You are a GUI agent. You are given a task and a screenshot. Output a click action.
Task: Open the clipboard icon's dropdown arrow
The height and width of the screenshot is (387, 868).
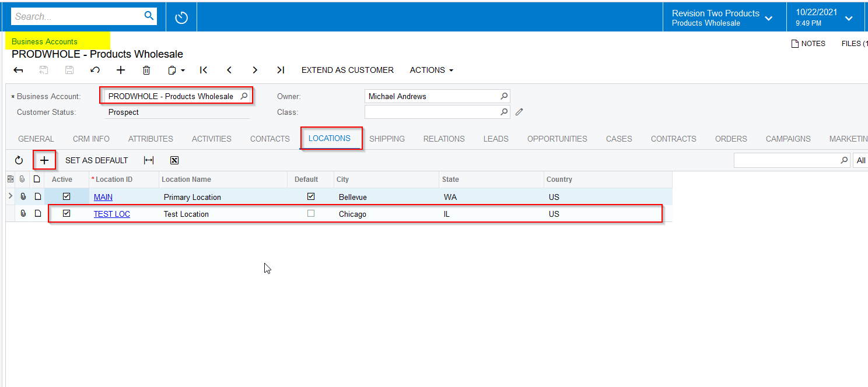[183, 71]
